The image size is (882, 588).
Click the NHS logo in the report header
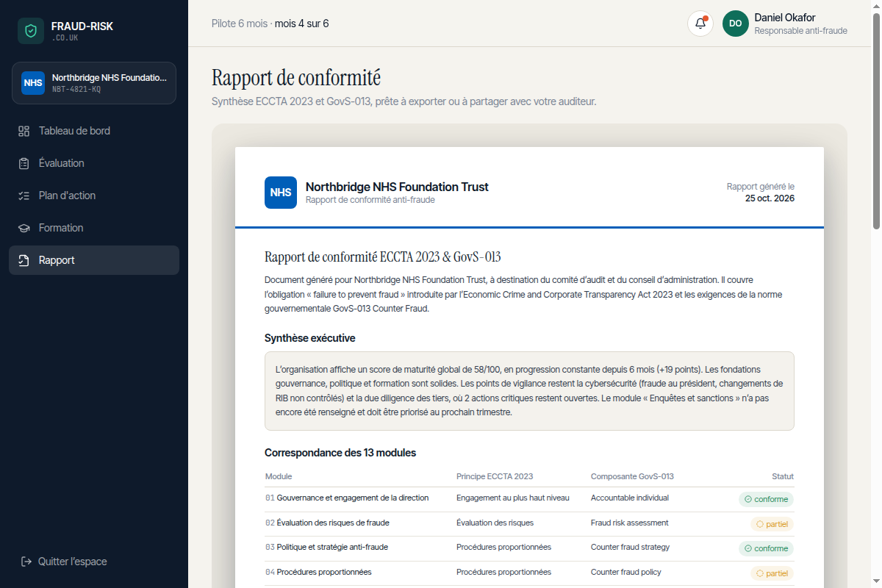coord(281,193)
